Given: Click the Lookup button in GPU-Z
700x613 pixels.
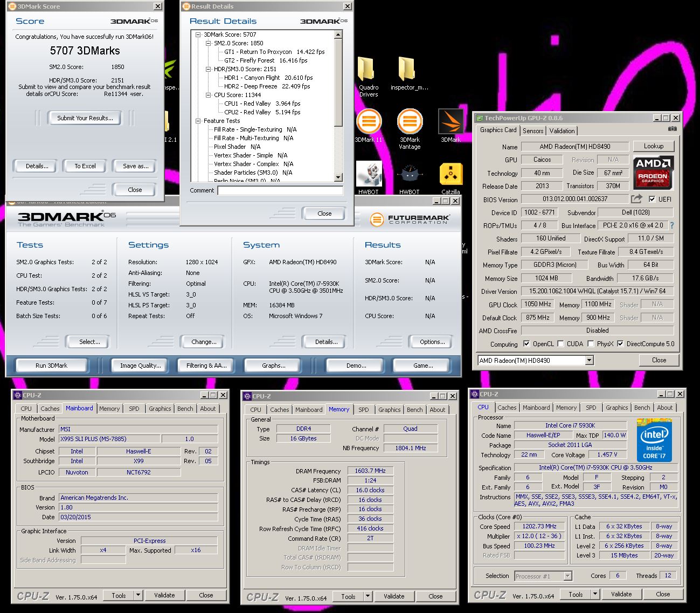Looking at the screenshot, I should pyautogui.click(x=653, y=146).
